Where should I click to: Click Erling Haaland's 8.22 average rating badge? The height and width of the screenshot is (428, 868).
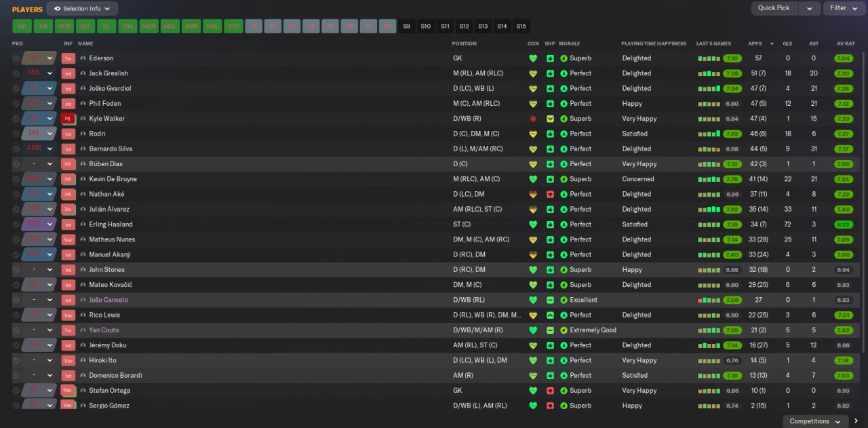tap(844, 225)
